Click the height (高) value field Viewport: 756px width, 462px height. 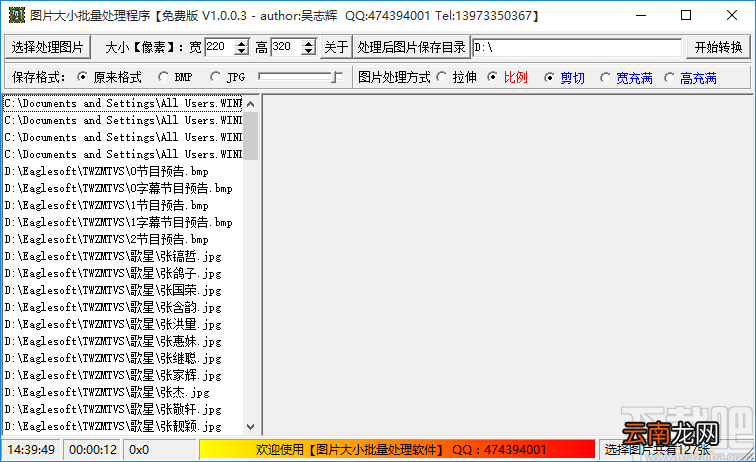[x=286, y=47]
